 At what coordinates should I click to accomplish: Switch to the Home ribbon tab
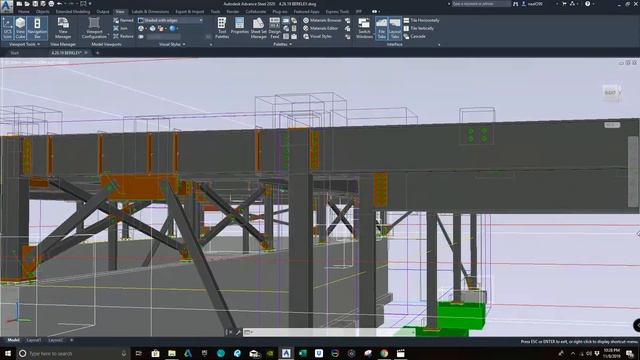click(23, 12)
